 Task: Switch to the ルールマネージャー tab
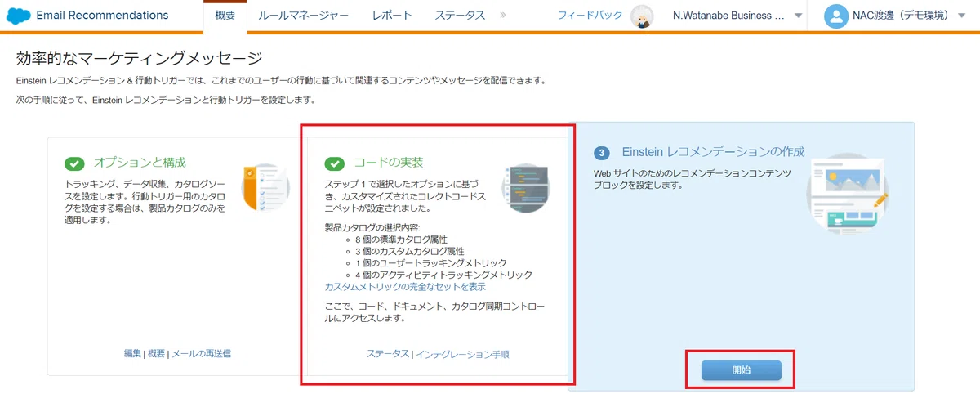303,16
